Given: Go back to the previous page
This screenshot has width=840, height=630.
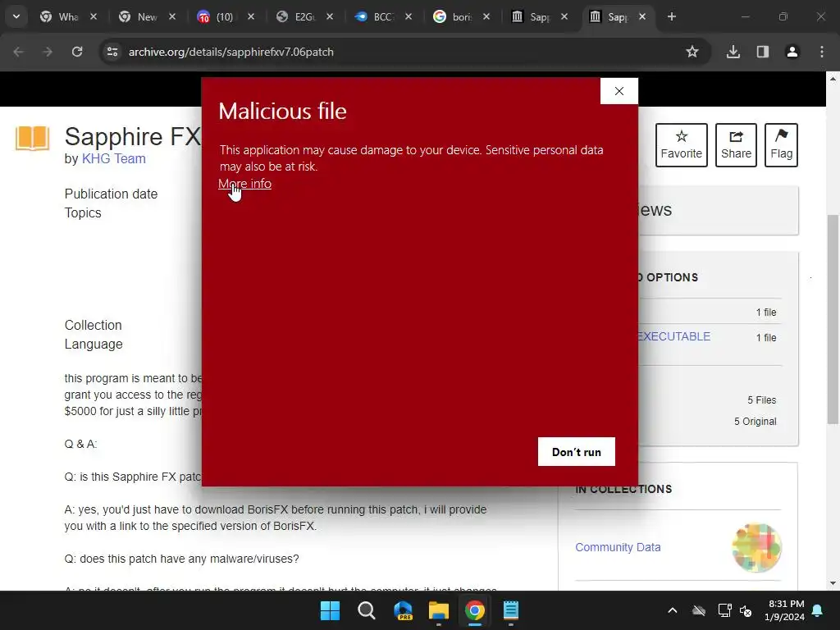Looking at the screenshot, I should point(18,52).
